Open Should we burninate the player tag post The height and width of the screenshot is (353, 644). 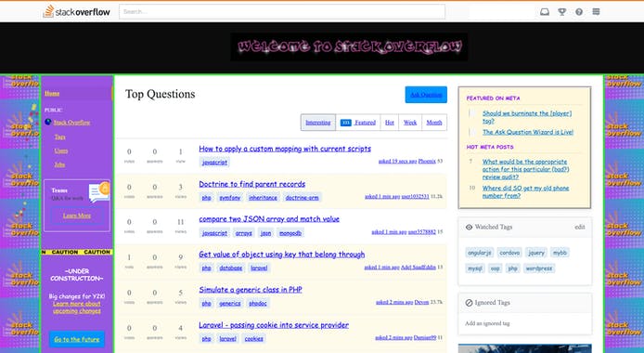(x=527, y=117)
